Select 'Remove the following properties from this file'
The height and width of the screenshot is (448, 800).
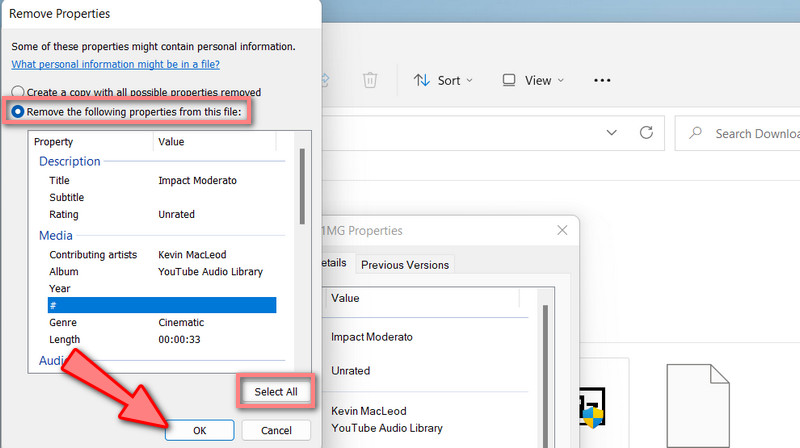[x=17, y=111]
